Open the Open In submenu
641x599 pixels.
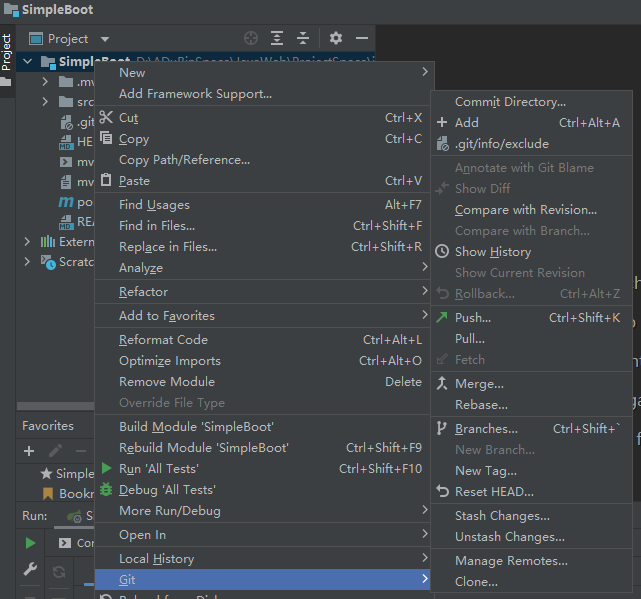(262, 535)
